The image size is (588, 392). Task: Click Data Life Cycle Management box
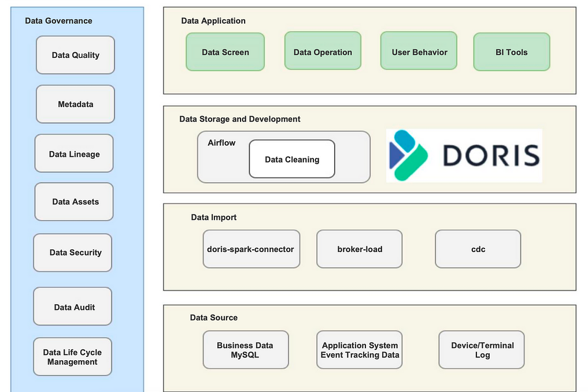[73, 357]
